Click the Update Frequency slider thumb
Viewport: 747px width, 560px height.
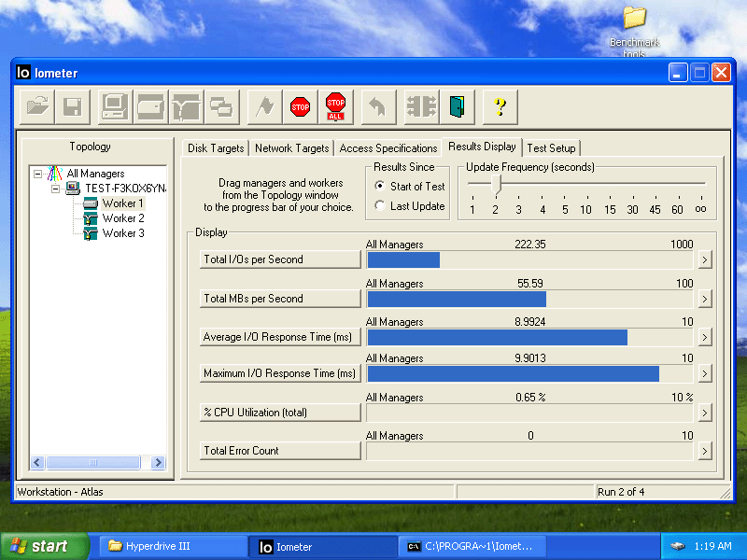coord(497,184)
